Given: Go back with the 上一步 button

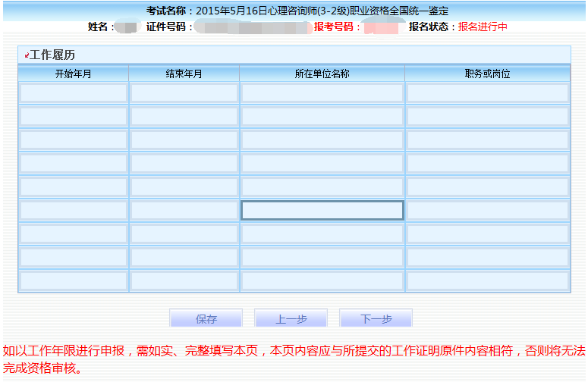Looking at the screenshot, I should click(291, 319).
